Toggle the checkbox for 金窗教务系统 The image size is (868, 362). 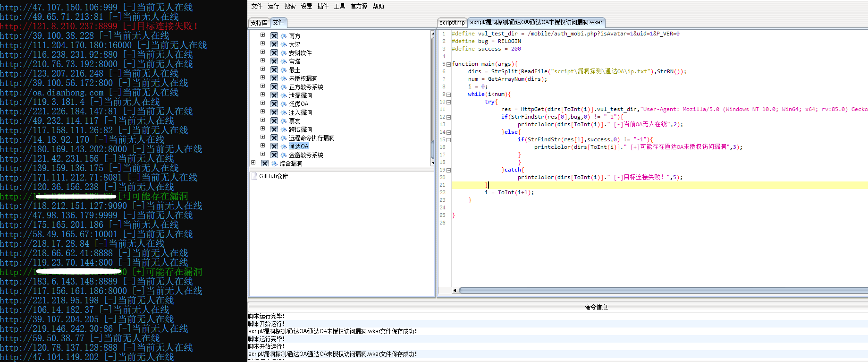tap(274, 155)
